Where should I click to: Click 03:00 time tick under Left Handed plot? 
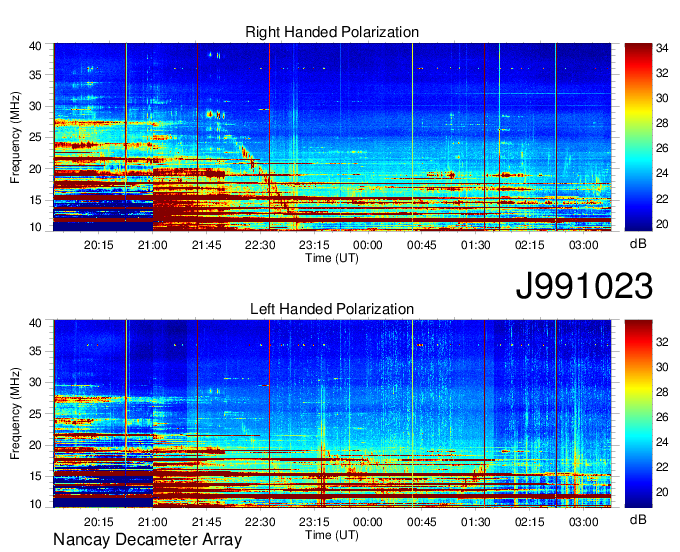coord(583,522)
